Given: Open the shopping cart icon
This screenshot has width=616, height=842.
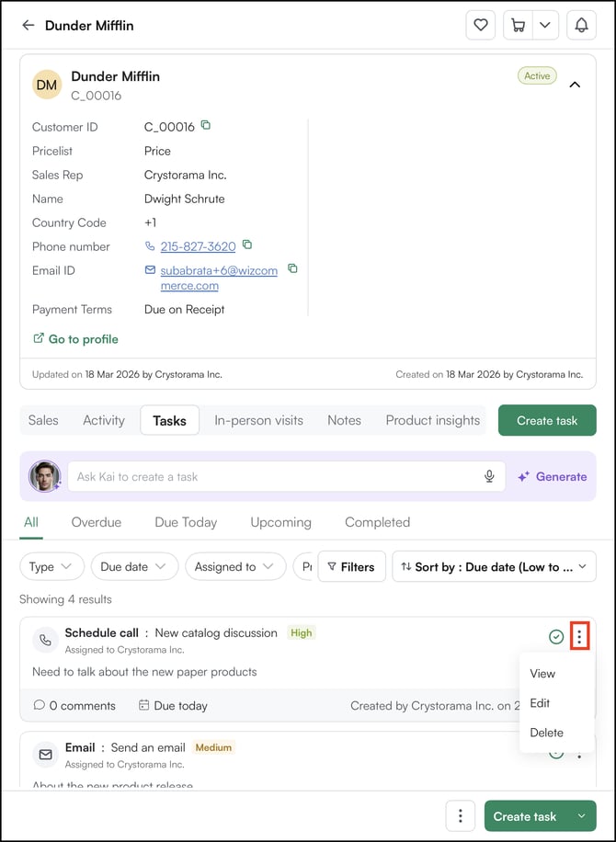Looking at the screenshot, I should (x=518, y=25).
